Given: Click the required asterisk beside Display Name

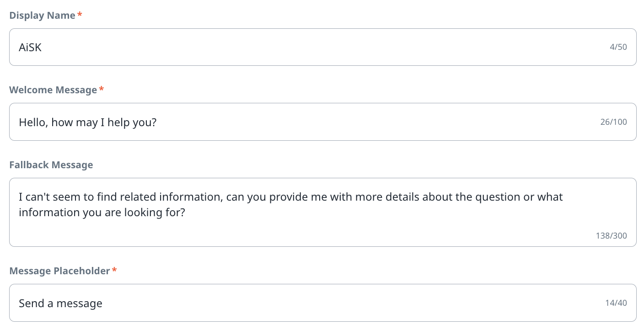Looking at the screenshot, I should [x=80, y=15].
